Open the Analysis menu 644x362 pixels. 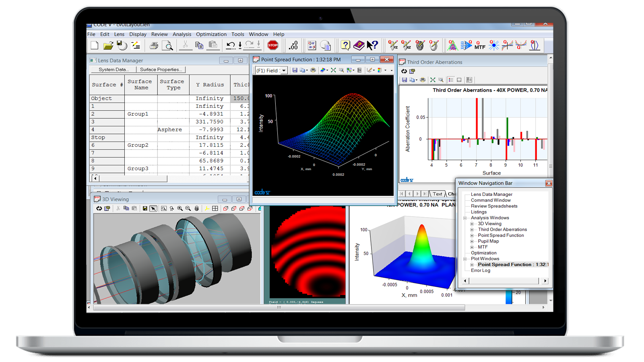click(182, 34)
